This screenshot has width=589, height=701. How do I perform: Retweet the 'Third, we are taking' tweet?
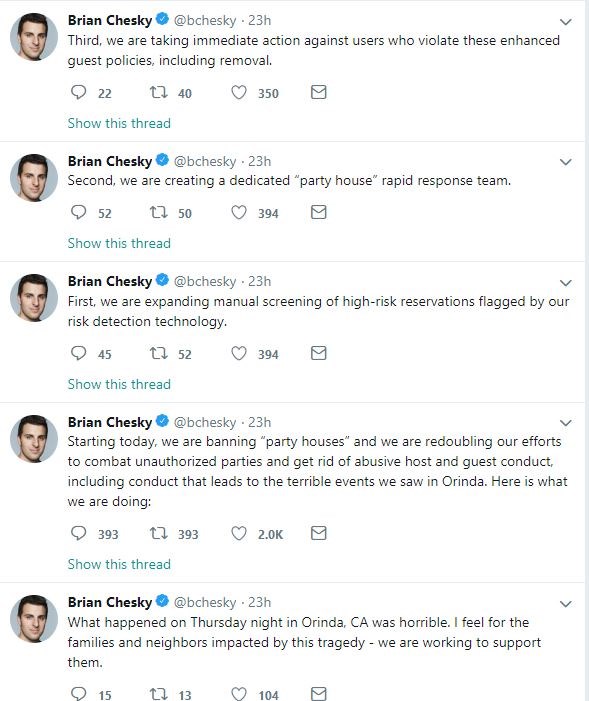(158, 93)
